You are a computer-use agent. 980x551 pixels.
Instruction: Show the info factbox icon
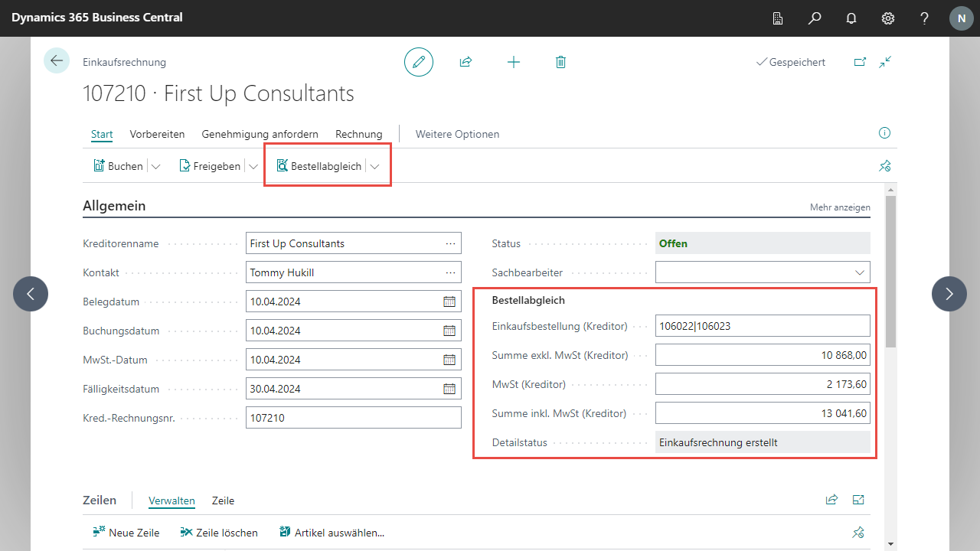coord(885,133)
